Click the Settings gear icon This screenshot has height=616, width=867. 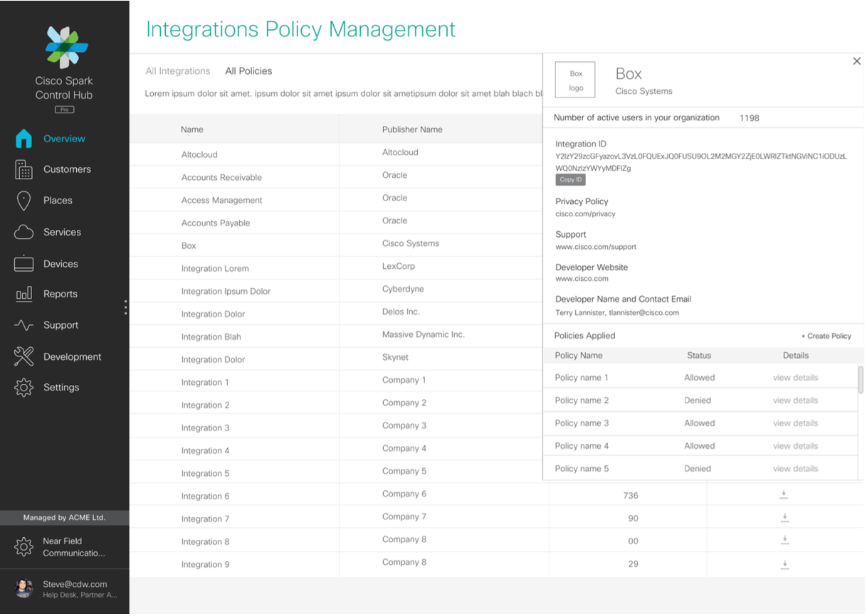(23, 388)
